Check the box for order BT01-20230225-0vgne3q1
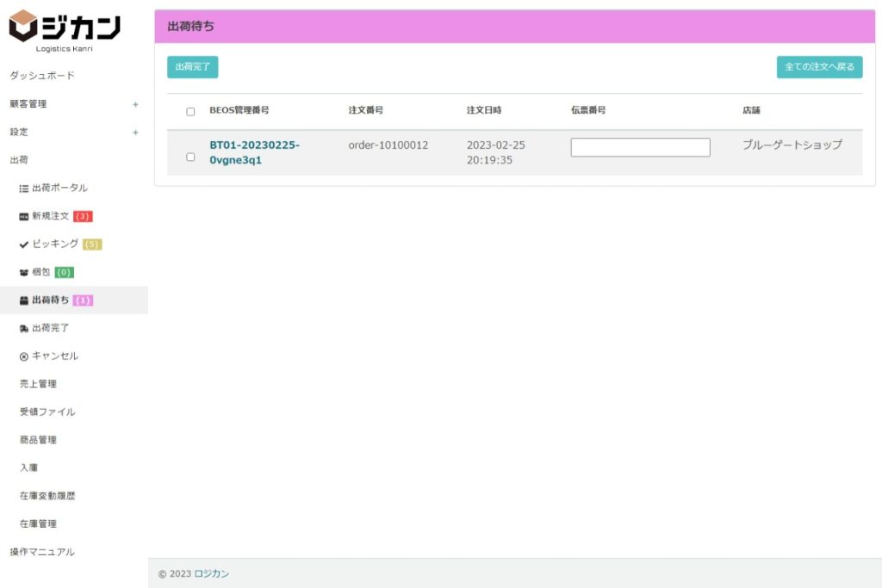 click(190, 157)
